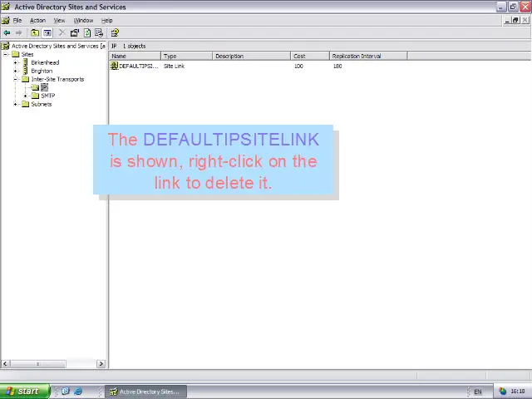The image size is (532, 399).
Task: Click the Export List toolbar icon
Action: point(99,33)
